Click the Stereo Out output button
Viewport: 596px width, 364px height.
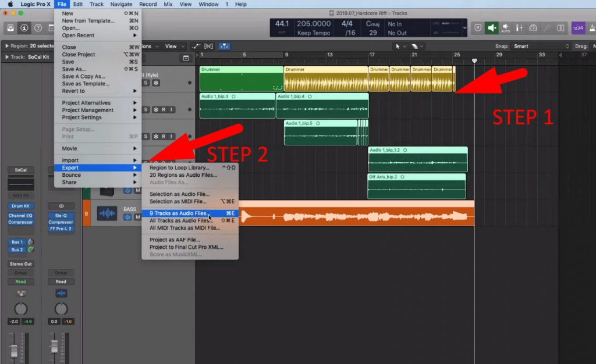point(20,264)
